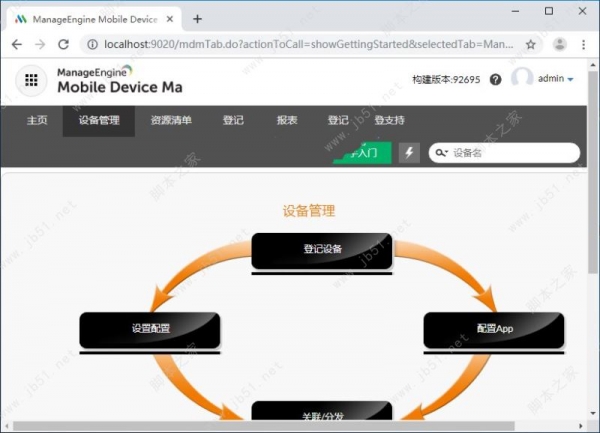
Task: Click the 配置App box
Action: (x=494, y=330)
